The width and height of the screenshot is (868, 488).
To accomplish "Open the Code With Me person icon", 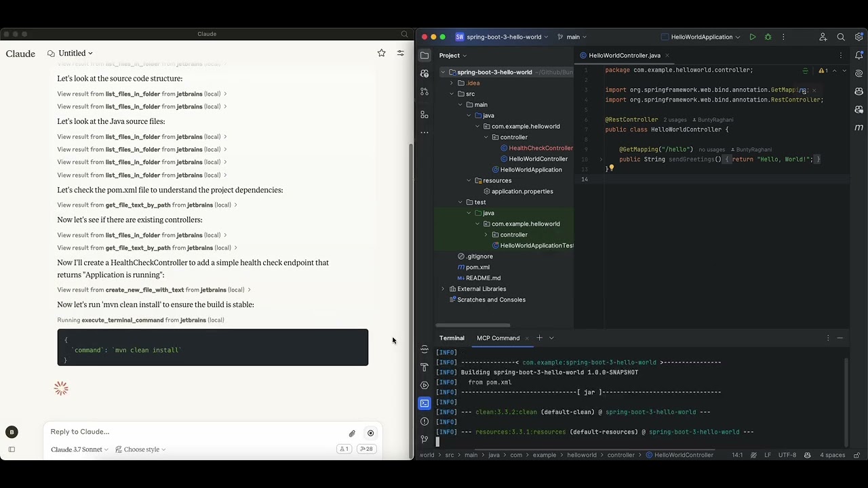I will click(x=823, y=37).
